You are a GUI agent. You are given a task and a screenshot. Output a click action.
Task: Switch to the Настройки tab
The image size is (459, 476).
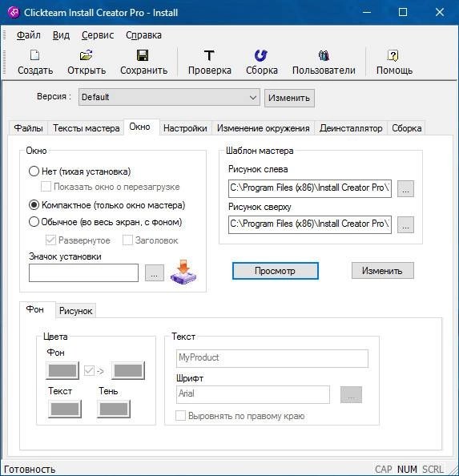185,128
